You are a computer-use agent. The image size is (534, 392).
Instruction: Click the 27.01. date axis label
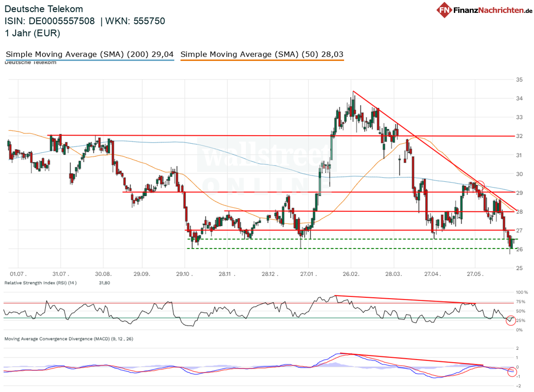[308, 274]
